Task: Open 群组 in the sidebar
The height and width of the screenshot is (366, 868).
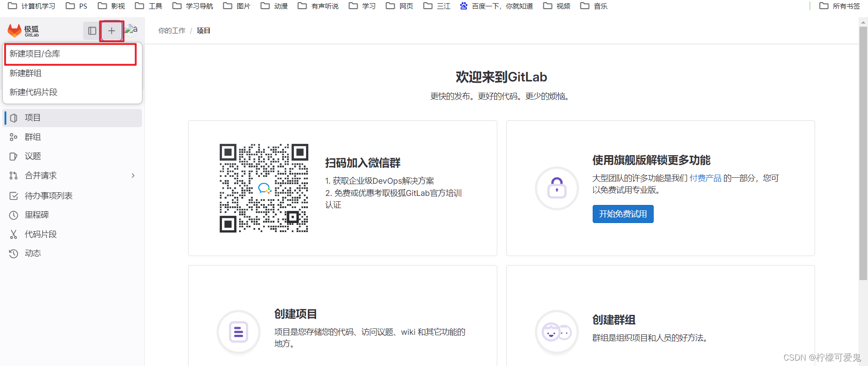Action: pos(72,137)
